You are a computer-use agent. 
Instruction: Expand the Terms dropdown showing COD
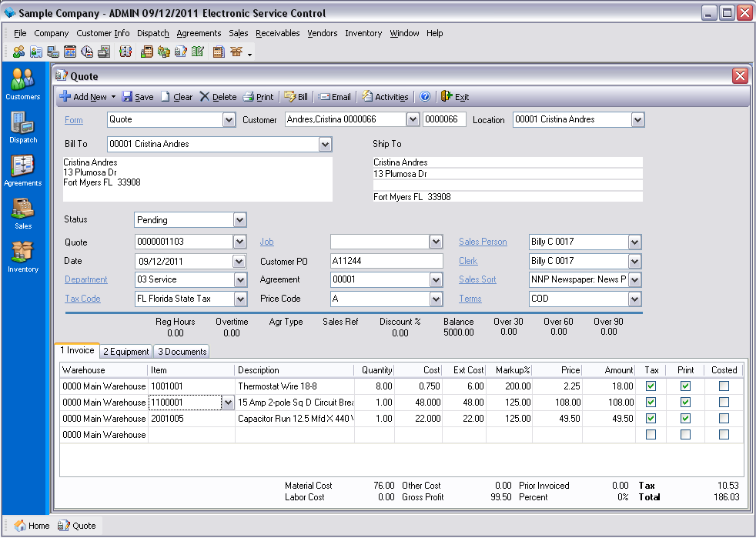634,299
